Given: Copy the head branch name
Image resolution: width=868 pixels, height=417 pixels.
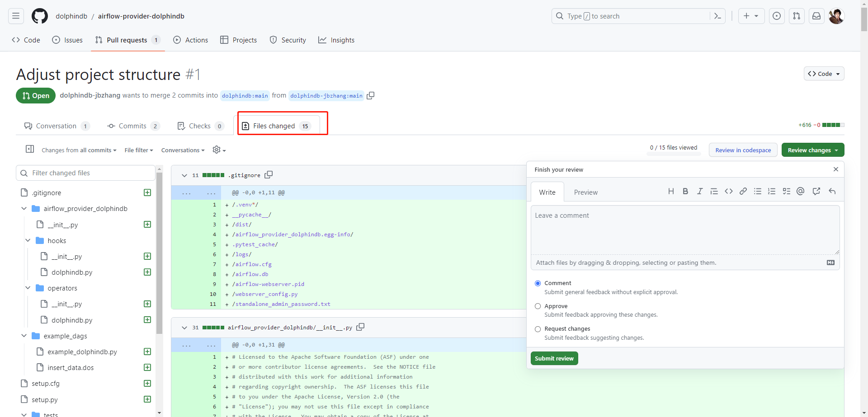Looking at the screenshot, I should click(x=371, y=95).
